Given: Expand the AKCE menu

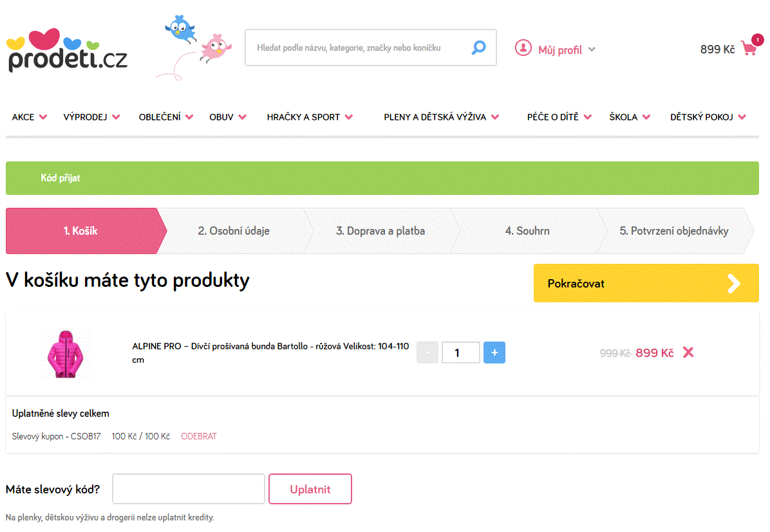Looking at the screenshot, I should (x=30, y=117).
